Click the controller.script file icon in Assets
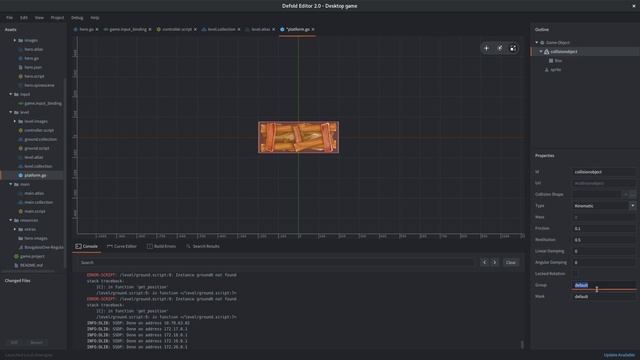The height and width of the screenshot is (360, 640). click(20, 131)
